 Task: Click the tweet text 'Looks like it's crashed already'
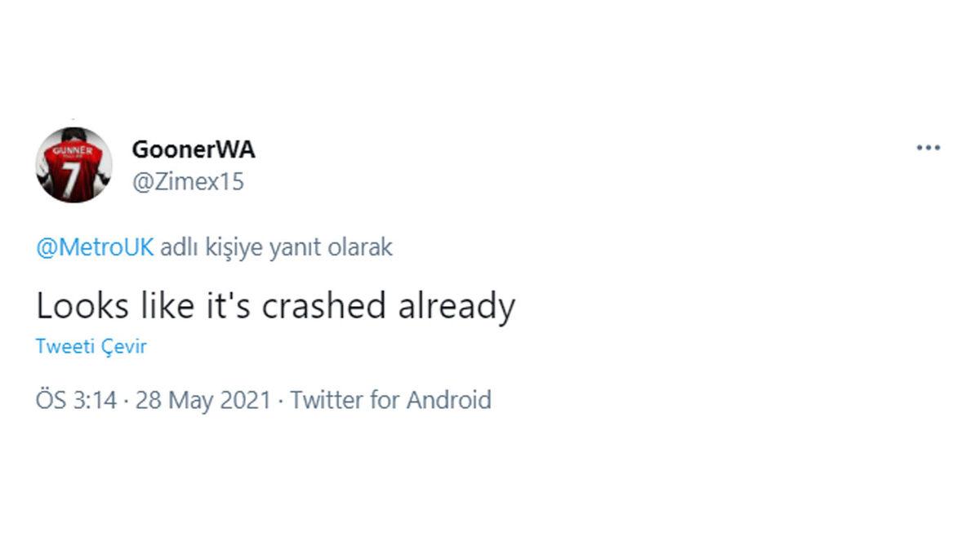pos(275,306)
